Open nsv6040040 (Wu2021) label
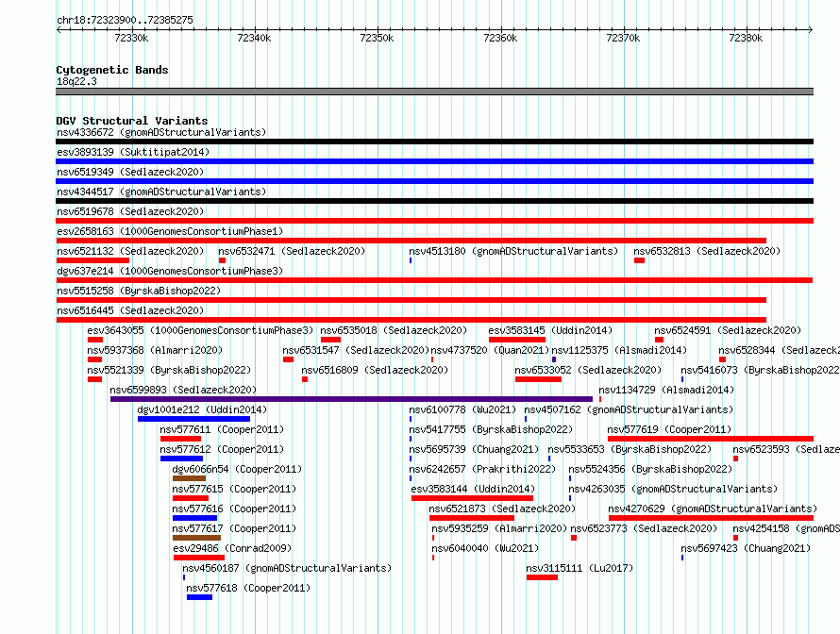The height and width of the screenshot is (634, 840). coord(485,548)
